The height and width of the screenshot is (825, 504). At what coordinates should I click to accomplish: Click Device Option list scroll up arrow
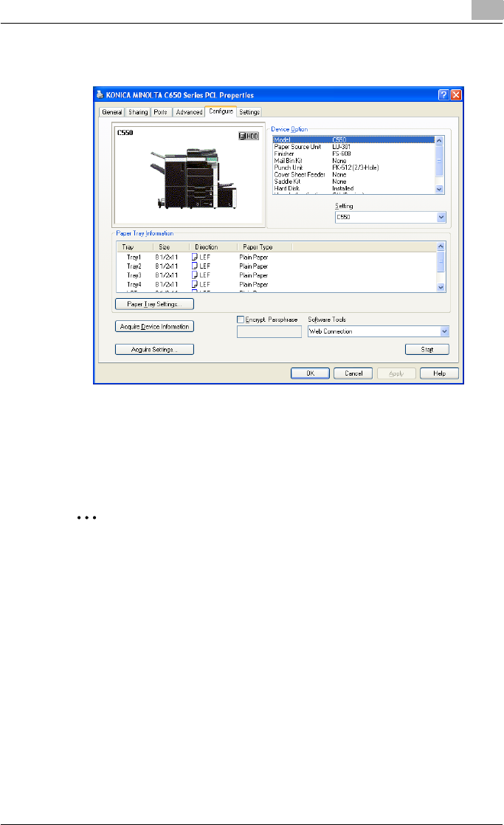439,141
